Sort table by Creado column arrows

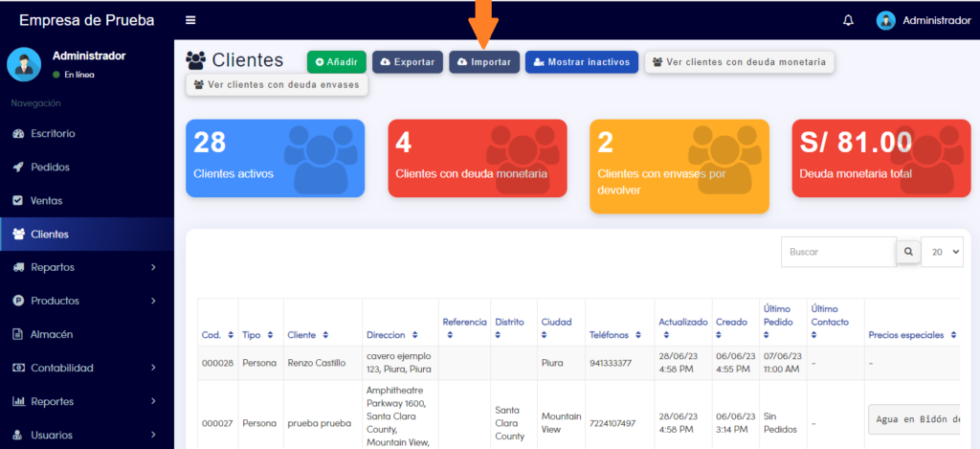pyautogui.click(x=720, y=335)
